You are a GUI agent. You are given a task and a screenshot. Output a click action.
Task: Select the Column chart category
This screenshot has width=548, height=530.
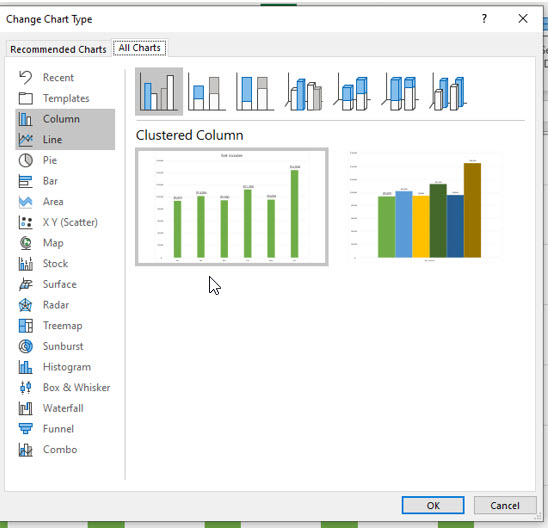[65, 119]
